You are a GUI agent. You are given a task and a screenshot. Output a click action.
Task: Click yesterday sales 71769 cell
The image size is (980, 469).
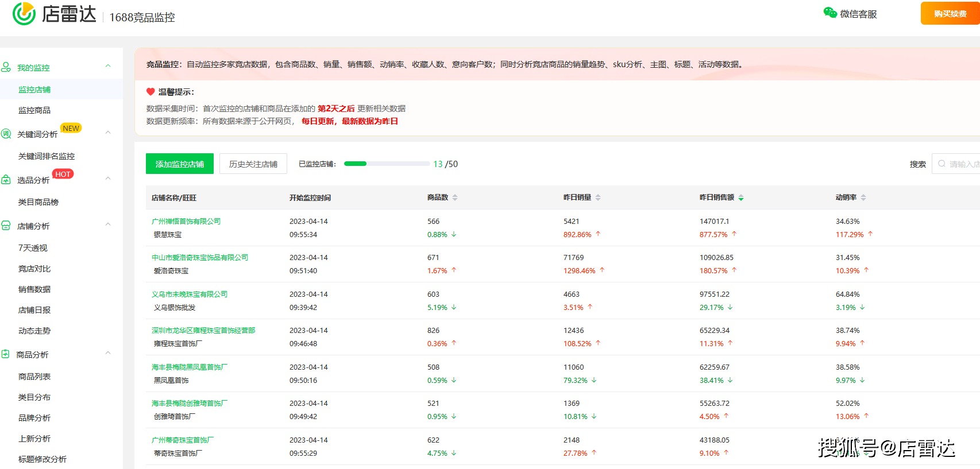pos(573,257)
